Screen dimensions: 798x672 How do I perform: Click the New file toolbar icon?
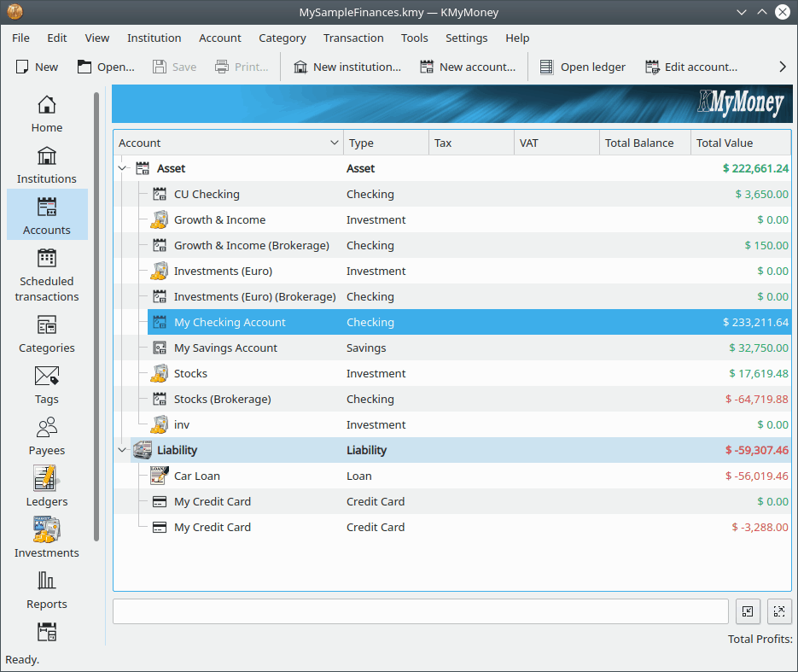[22, 67]
